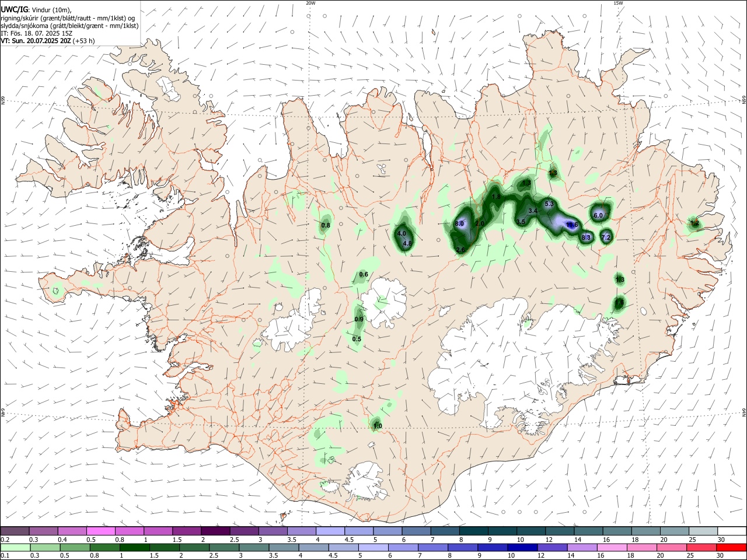Click the periwinkle 4 mm snow swatch
Screen dimensions: 747x560
(x=330, y=531)
